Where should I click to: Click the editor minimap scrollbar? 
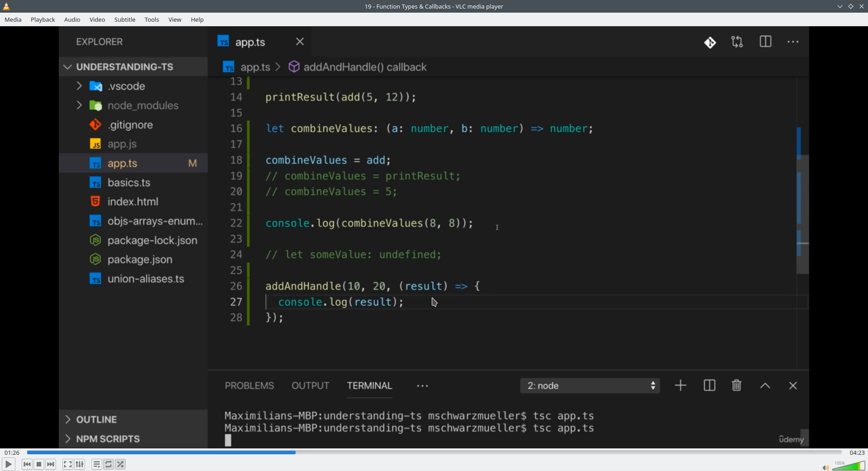802,214
